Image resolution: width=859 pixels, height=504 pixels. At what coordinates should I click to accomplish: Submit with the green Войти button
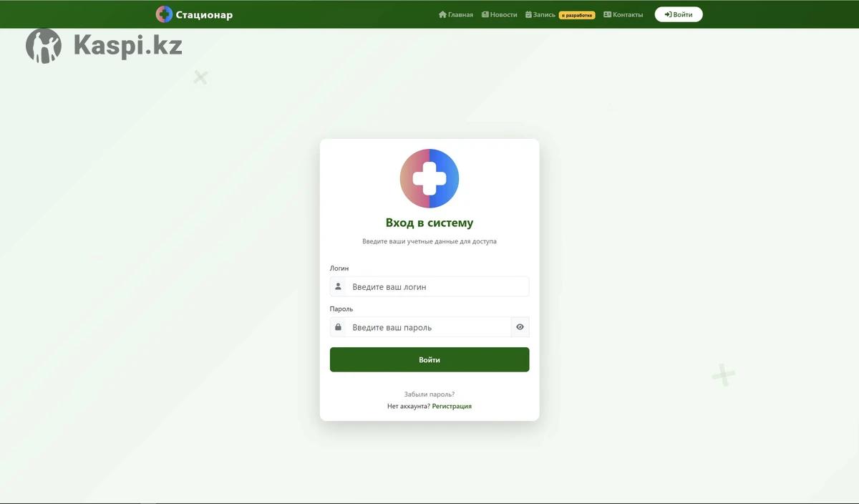[x=429, y=359]
